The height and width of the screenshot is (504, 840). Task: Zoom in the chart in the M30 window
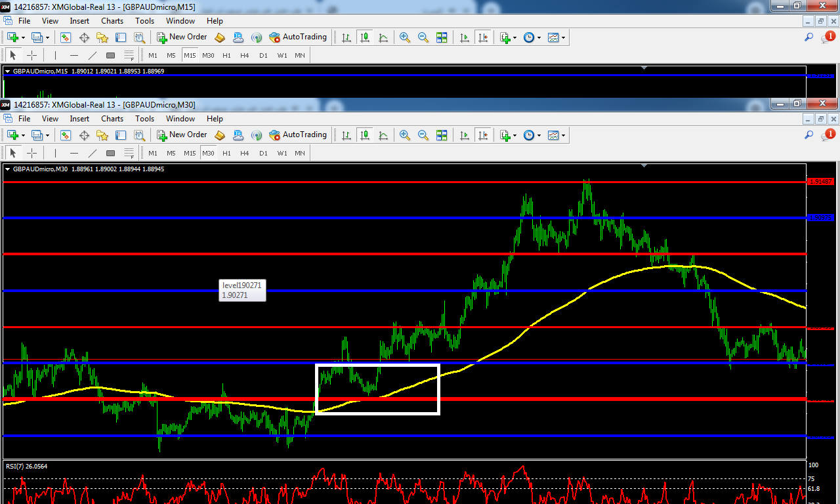coord(405,135)
